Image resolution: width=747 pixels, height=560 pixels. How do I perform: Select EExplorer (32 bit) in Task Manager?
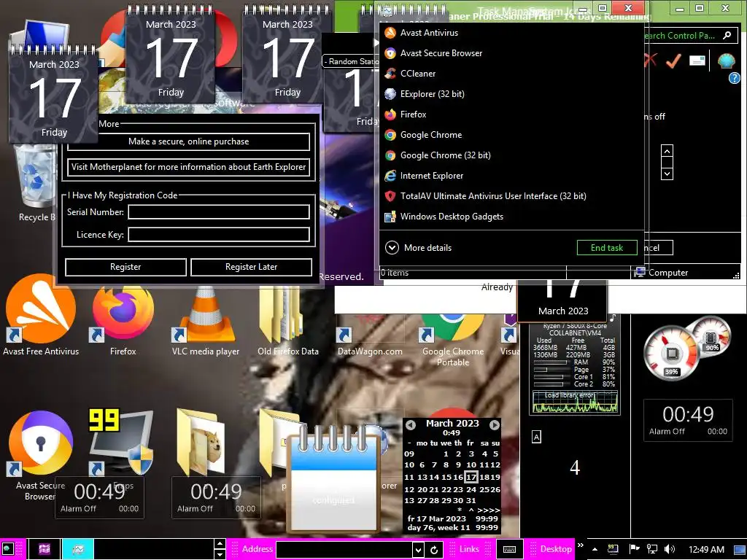pyautogui.click(x=511, y=94)
